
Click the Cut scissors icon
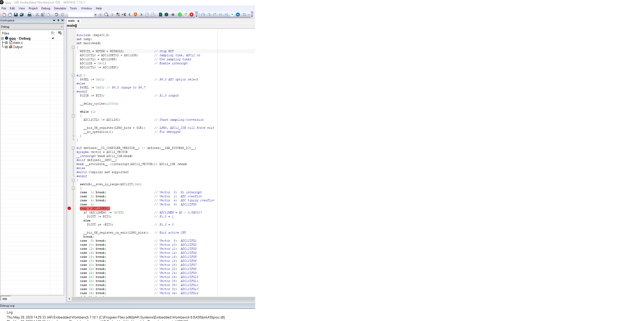[37, 15]
